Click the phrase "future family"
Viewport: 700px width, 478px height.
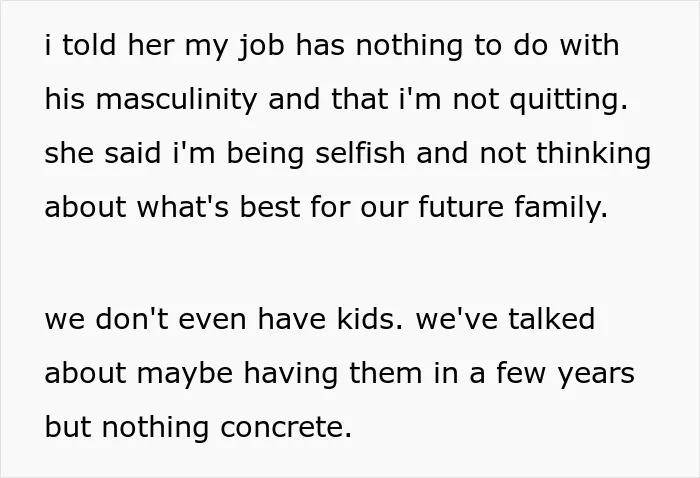tap(513, 207)
